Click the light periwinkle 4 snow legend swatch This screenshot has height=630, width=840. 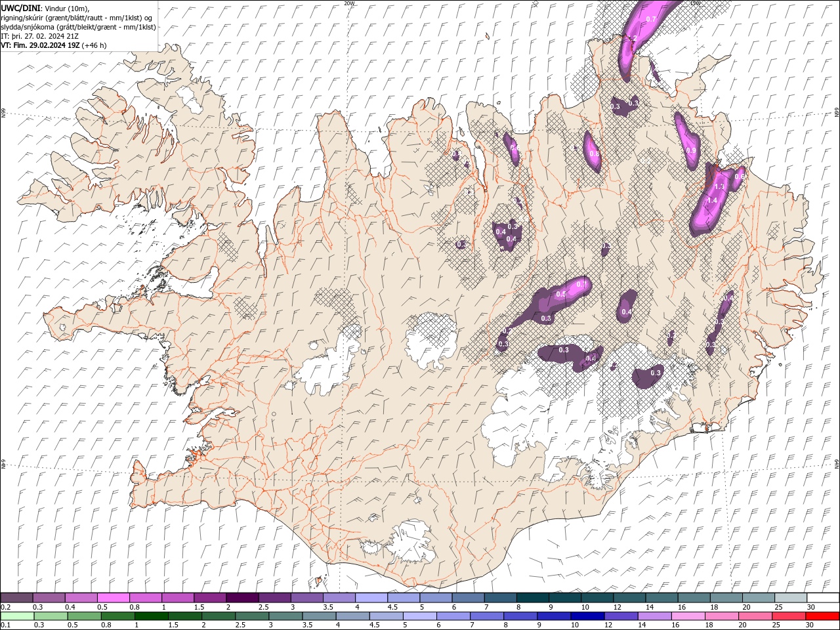click(x=371, y=598)
